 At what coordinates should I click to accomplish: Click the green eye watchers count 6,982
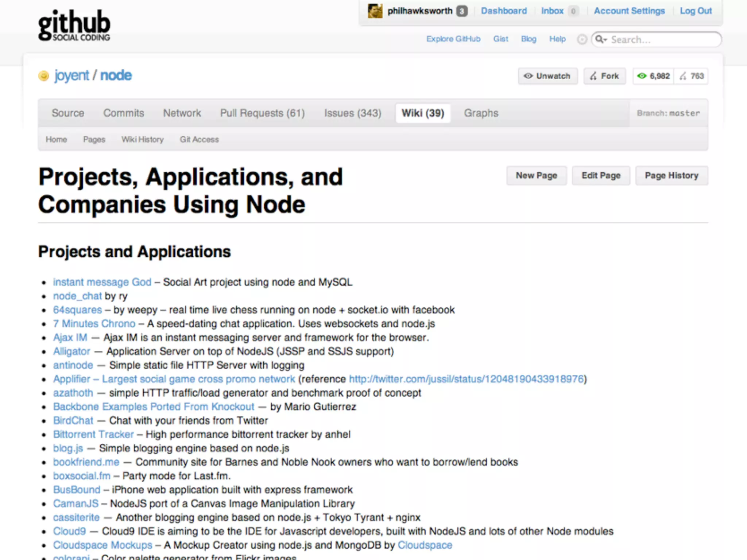[653, 76]
